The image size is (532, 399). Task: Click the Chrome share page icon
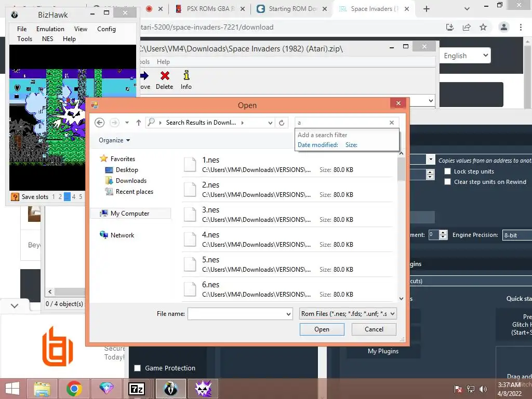tap(467, 27)
